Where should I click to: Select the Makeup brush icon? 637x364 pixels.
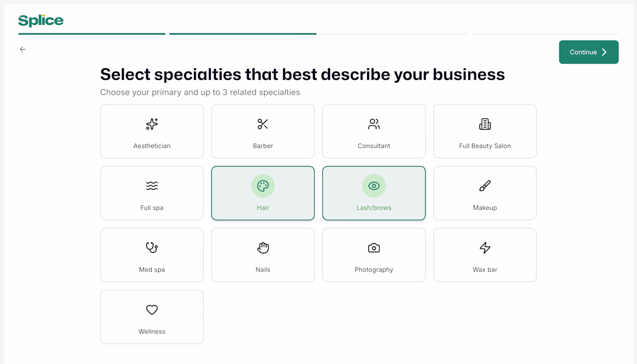(x=485, y=186)
